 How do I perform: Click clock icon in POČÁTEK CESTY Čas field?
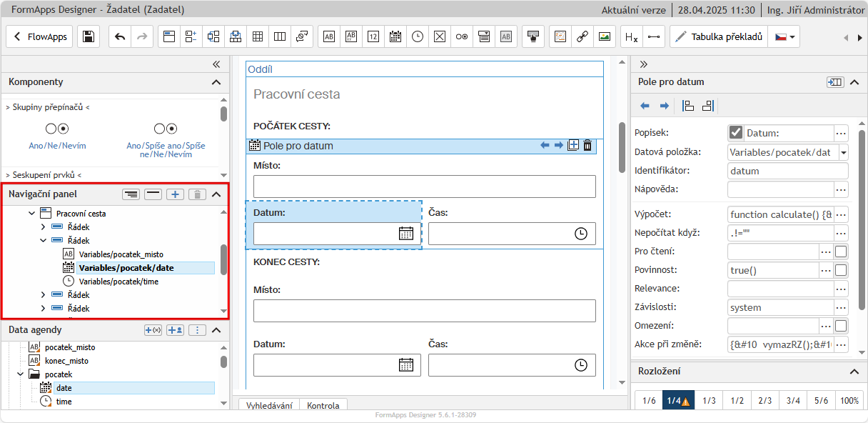[581, 234]
